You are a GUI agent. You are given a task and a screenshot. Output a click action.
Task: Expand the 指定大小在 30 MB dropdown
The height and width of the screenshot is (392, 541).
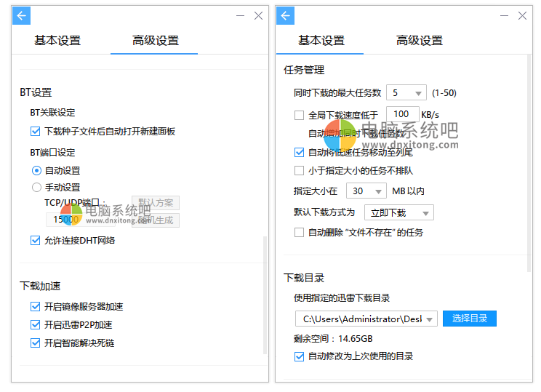coord(366,191)
